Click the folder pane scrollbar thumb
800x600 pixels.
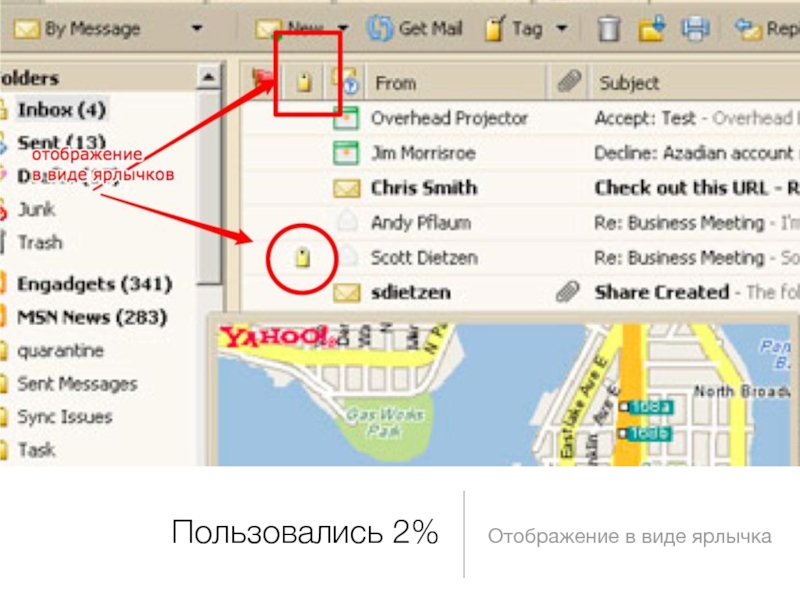pos(208,187)
